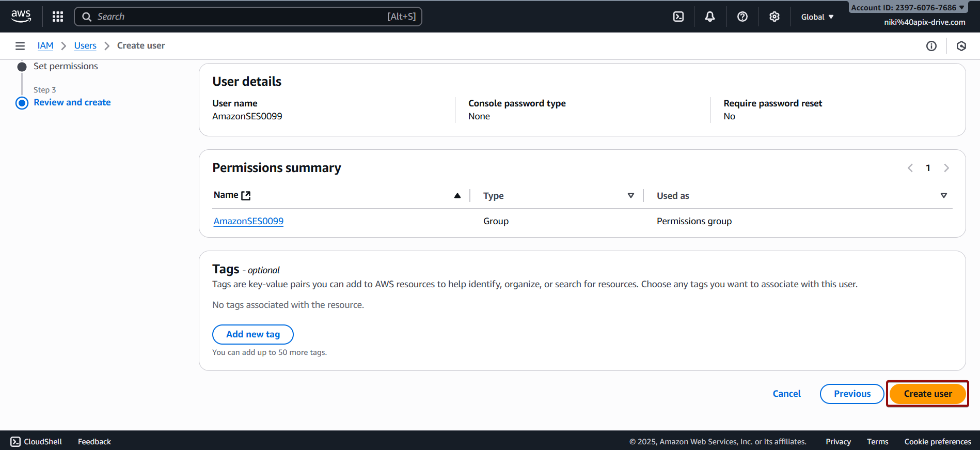The height and width of the screenshot is (450, 980).
Task: Open the info panel icon
Action: (x=931, y=46)
